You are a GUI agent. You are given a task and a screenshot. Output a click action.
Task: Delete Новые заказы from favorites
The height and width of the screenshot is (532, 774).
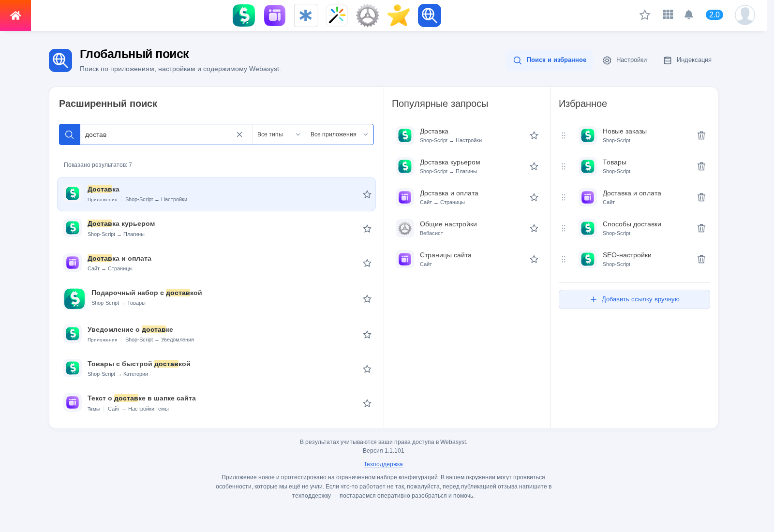point(701,135)
